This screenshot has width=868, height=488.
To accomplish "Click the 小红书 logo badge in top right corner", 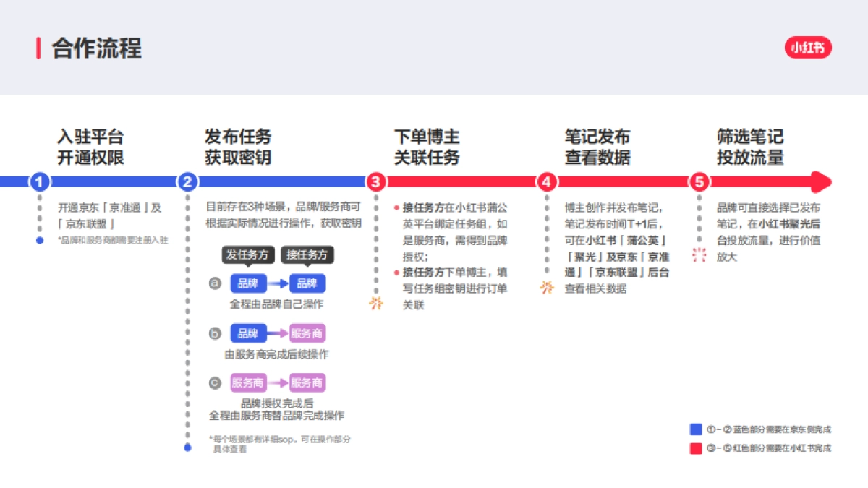I will pos(808,48).
